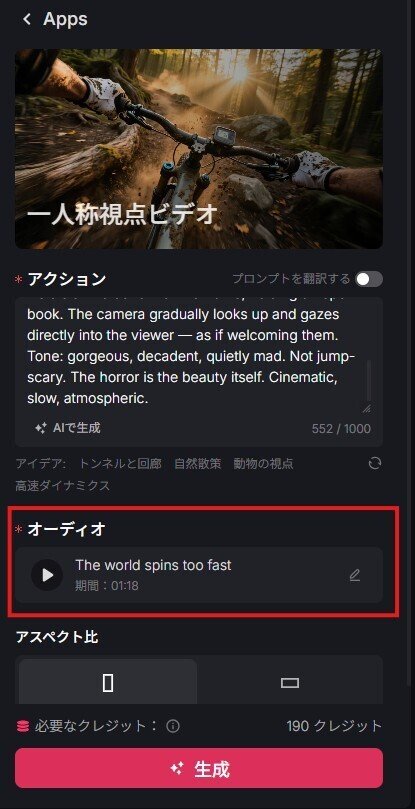Choose the 自然散策 idea
The image size is (415, 809).
point(197,463)
